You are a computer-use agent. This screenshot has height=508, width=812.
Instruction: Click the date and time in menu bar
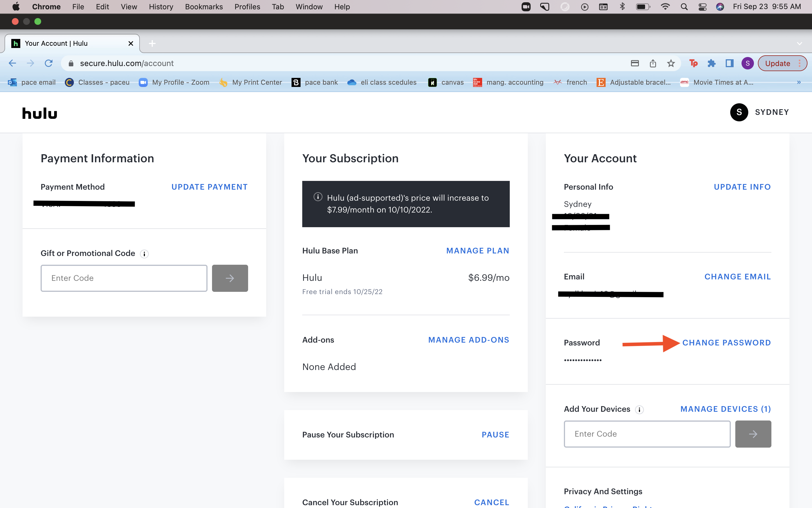pos(767,7)
